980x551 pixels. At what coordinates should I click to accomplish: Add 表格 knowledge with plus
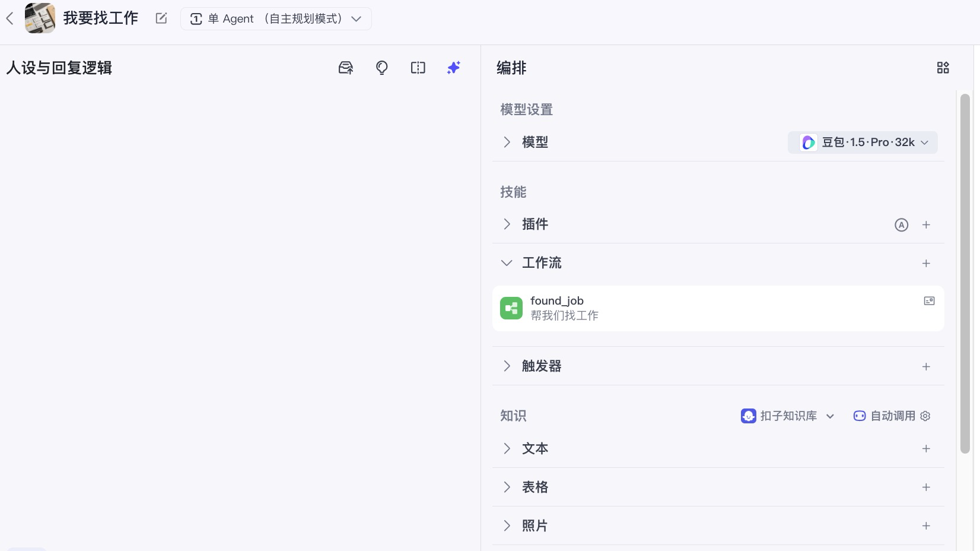[926, 487]
